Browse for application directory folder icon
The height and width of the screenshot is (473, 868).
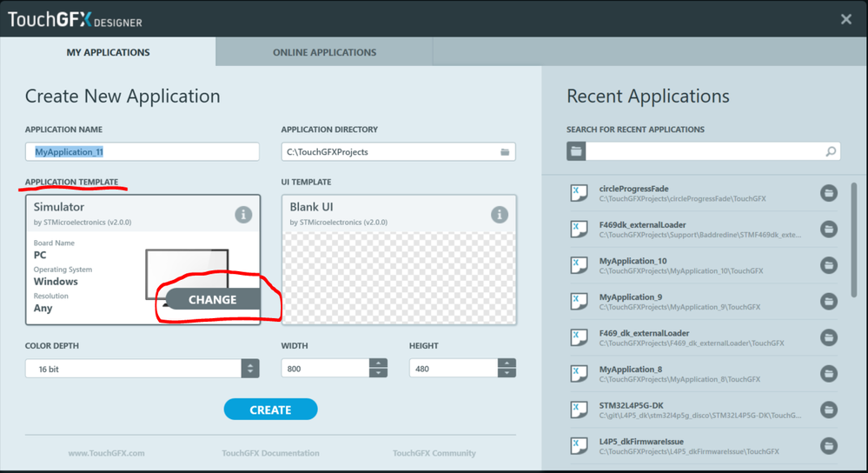pyautogui.click(x=505, y=152)
